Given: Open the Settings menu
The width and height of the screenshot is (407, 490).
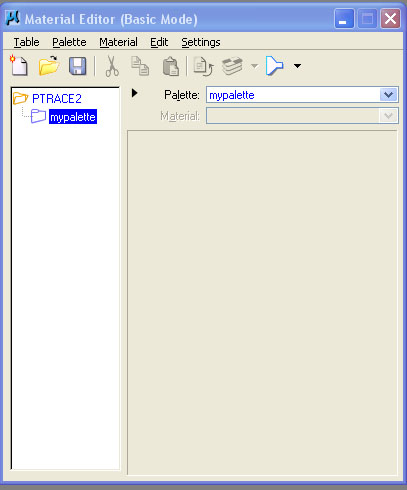Looking at the screenshot, I should pyautogui.click(x=201, y=42).
